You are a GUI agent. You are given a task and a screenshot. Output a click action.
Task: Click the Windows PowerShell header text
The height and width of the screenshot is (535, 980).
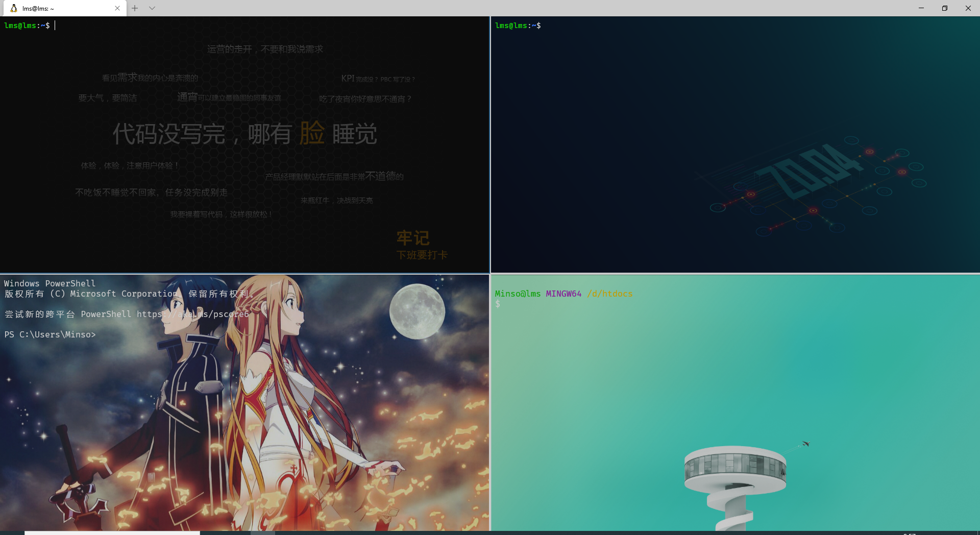pos(50,283)
